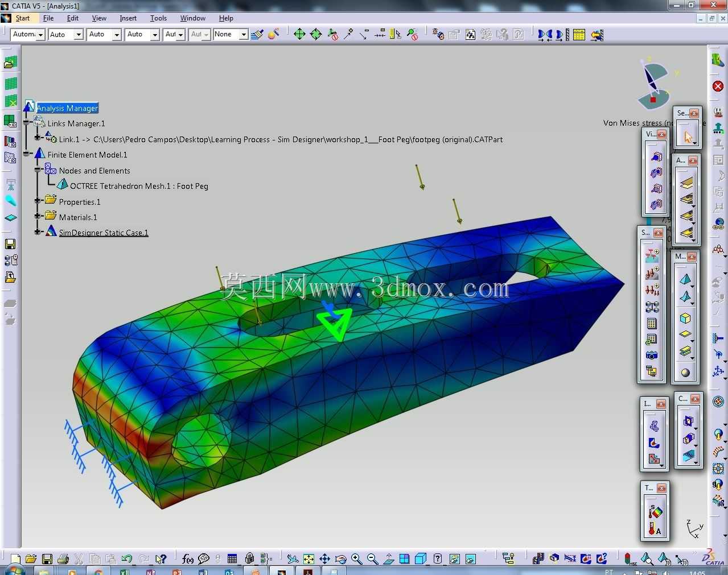Viewport: 728px width, 575px height.
Task: Open the Window menu
Action: coord(192,18)
